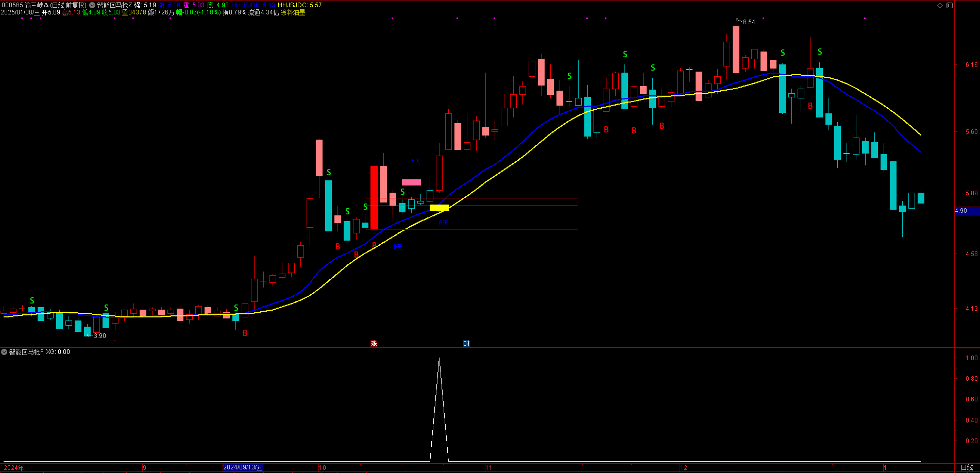Click the 0.20 label on the sub-chart axis
The width and height of the screenshot is (980, 473).
[971, 441]
